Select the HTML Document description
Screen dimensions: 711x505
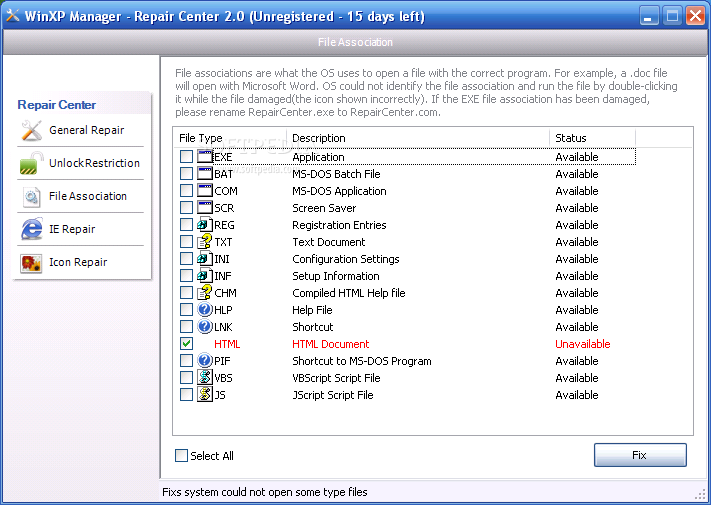[x=331, y=344]
